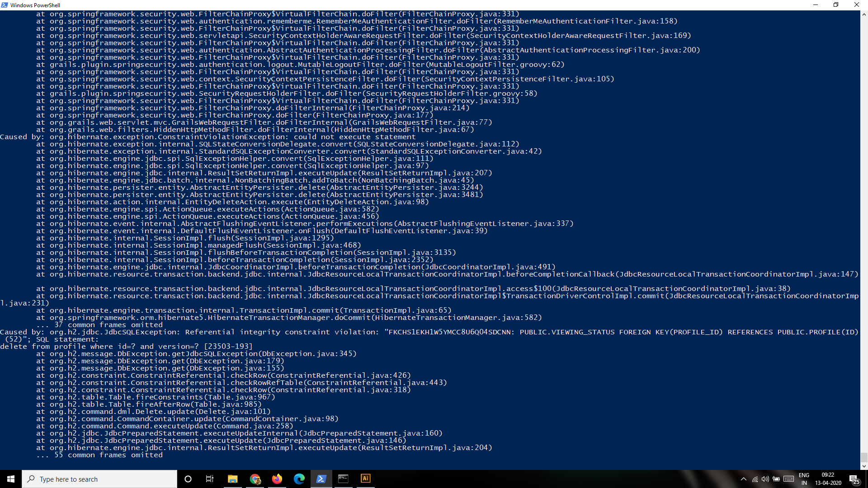Check battery status in system tray
The height and width of the screenshot is (488, 868).
click(777, 479)
